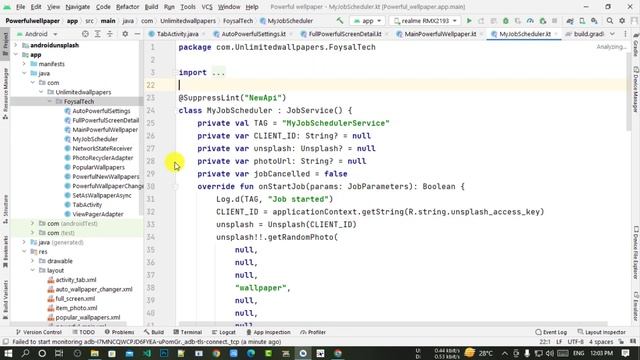Screen dimensions: 640x360
Task: Sync project with Gradle files icon
Action: tap(570, 20)
